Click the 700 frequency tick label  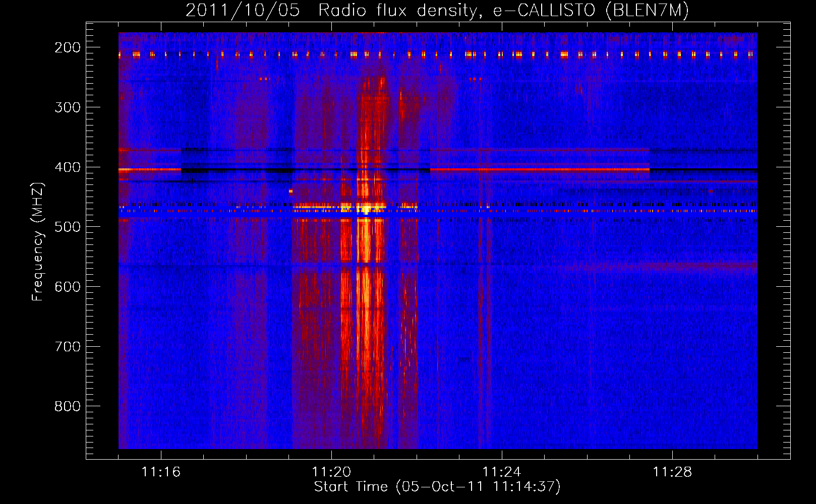click(x=68, y=347)
